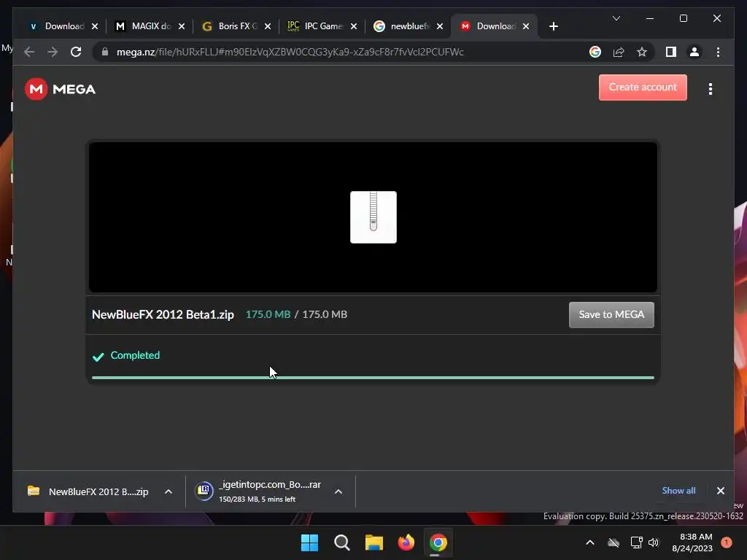Click the 175.0 MB downloaded size text

[x=268, y=314]
